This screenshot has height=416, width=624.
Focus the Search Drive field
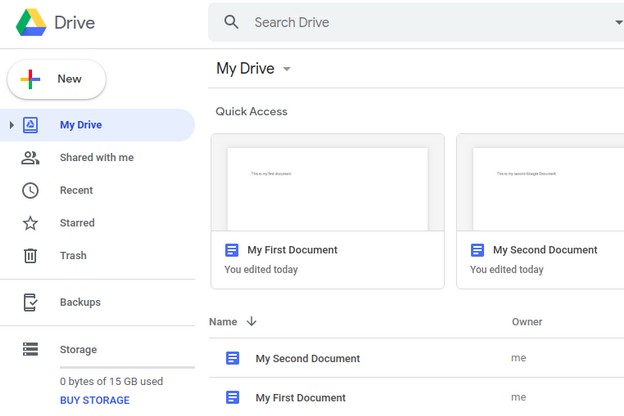click(x=416, y=22)
